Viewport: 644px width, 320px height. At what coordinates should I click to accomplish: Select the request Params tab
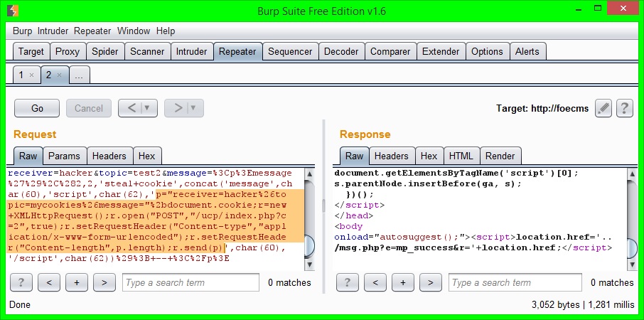(x=65, y=156)
